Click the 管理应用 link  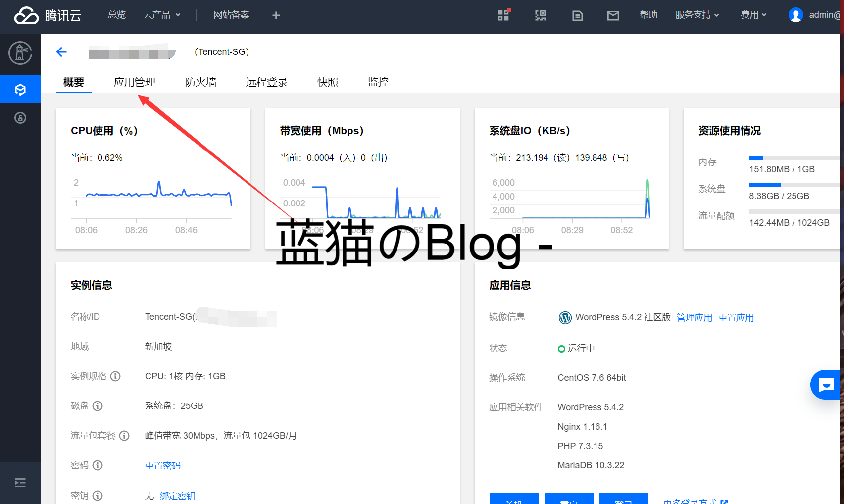(694, 318)
